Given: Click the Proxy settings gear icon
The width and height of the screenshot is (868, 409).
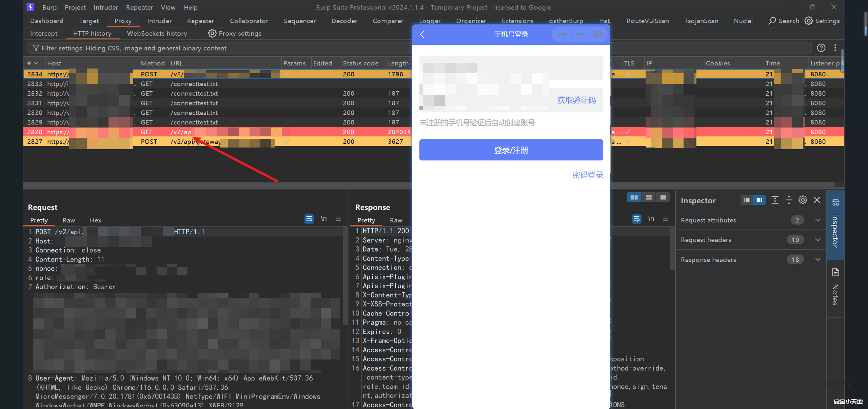Looking at the screenshot, I should pyautogui.click(x=212, y=33).
